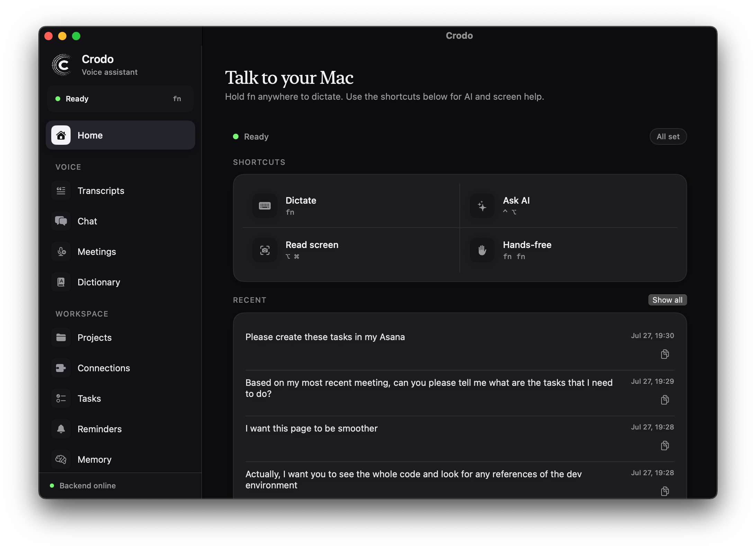Screen dimensions: 756x550
Task: Click the All set badge
Action: click(668, 136)
